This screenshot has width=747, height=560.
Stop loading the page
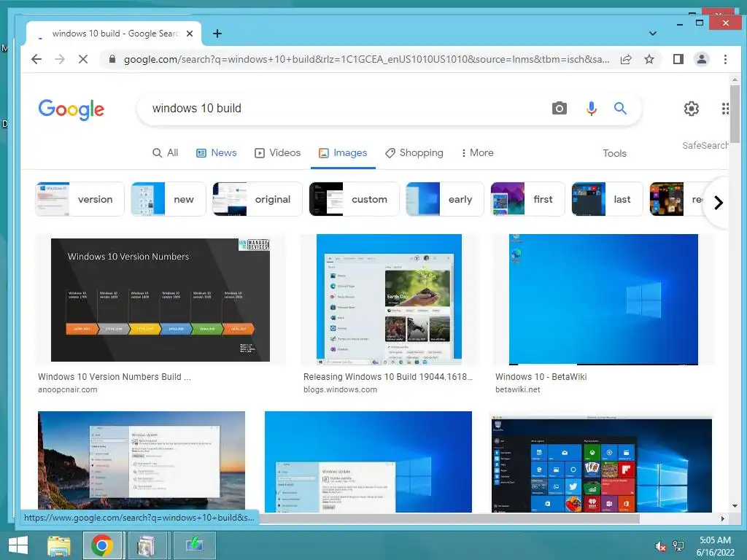83,59
